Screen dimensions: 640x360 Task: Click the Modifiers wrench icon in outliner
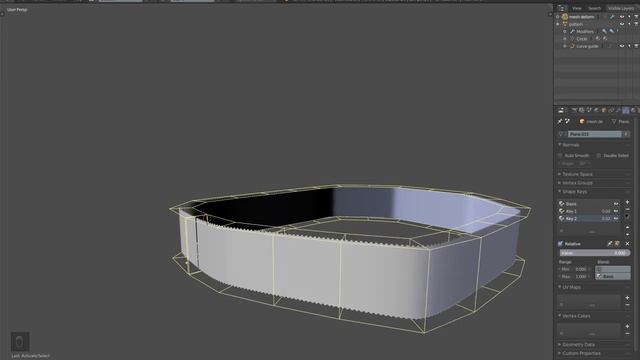[x=572, y=31]
